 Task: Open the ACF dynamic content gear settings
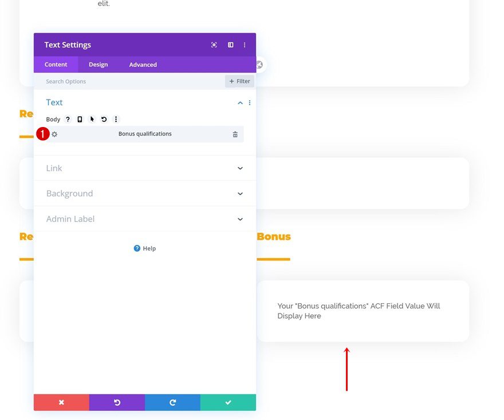point(54,134)
